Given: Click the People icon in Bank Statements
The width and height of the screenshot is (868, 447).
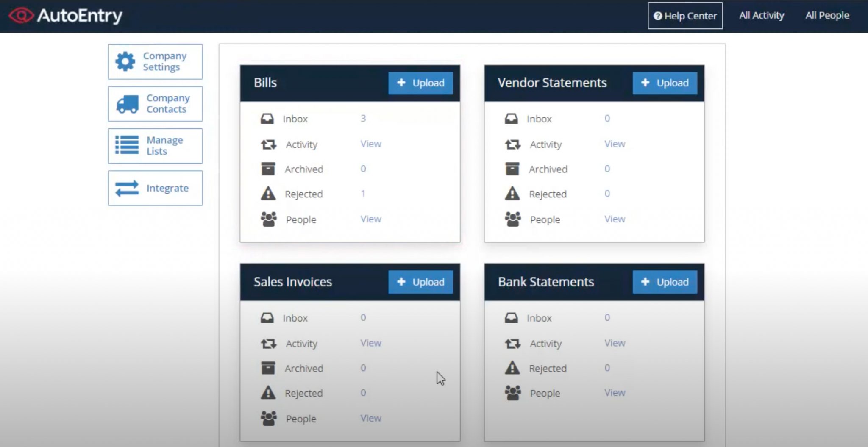Looking at the screenshot, I should coord(513,392).
